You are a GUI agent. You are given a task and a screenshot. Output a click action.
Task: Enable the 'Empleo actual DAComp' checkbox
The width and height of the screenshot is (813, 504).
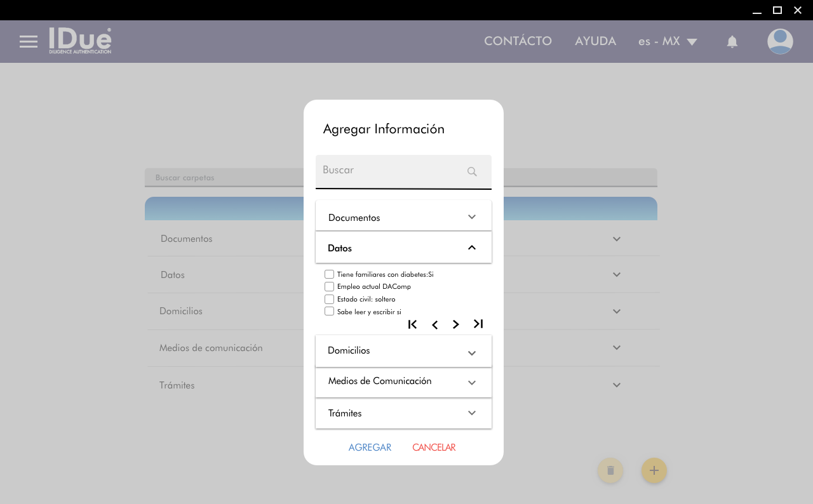(329, 286)
